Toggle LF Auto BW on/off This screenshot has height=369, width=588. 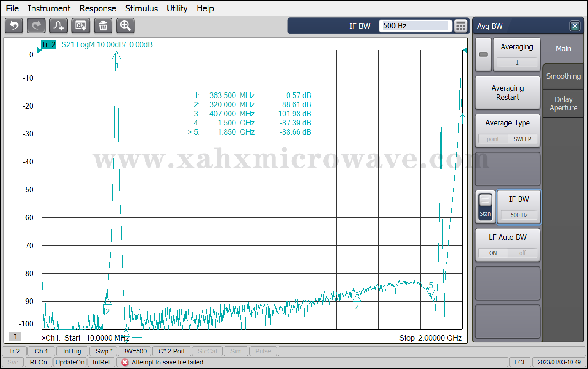pos(508,253)
